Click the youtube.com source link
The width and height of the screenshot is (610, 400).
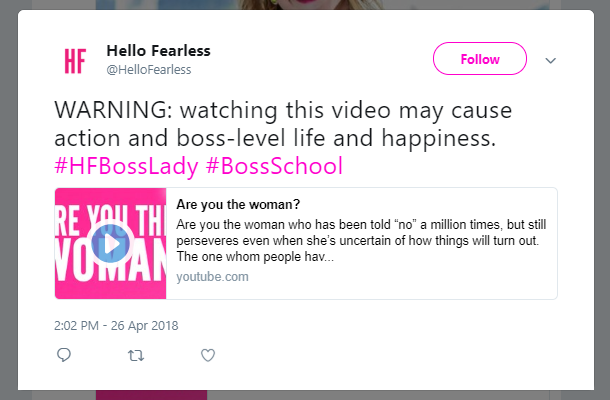(x=212, y=277)
